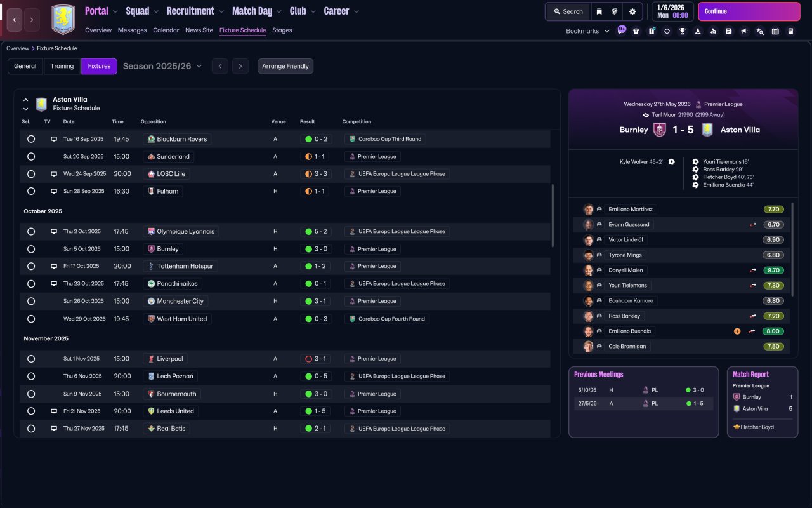
Task: Click the Arrange Friendly button
Action: [x=285, y=66]
